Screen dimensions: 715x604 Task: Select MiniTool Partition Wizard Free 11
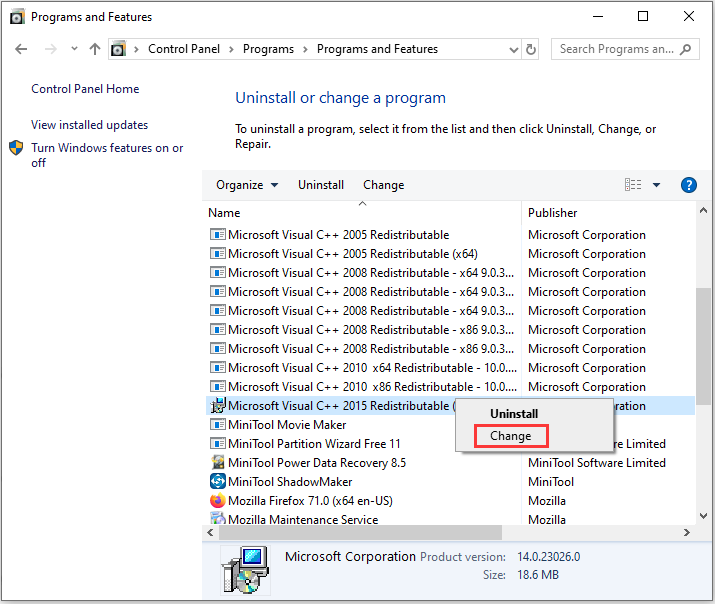[314, 444]
